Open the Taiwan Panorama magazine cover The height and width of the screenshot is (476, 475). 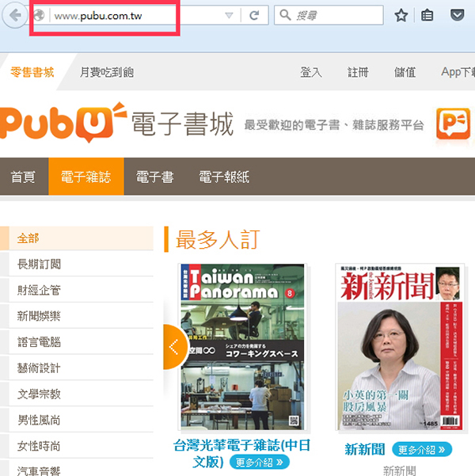(x=242, y=347)
